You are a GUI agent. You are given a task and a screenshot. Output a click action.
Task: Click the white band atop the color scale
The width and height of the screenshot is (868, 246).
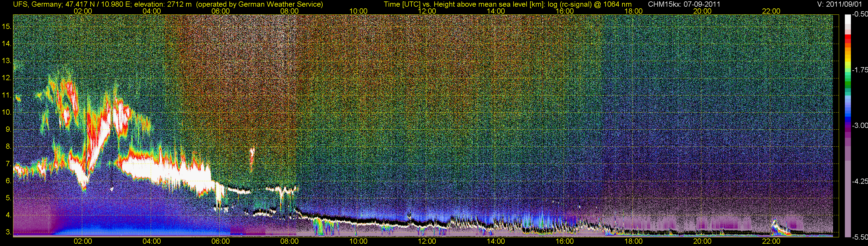click(x=847, y=19)
